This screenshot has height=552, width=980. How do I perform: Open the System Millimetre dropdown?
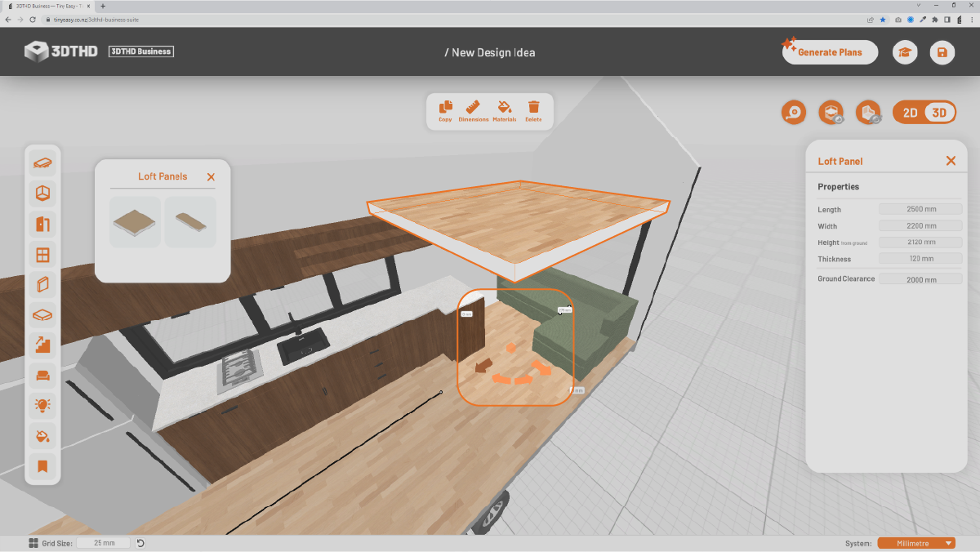click(x=916, y=543)
